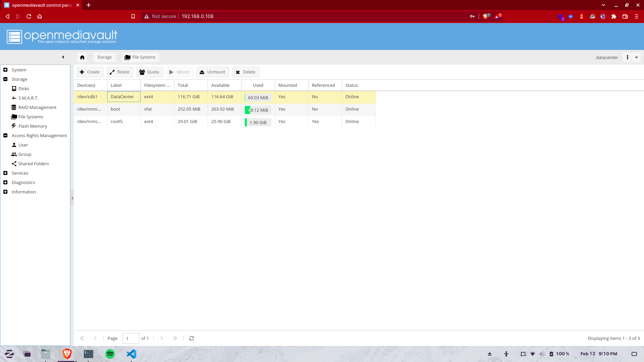The image size is (644, 362).
Task: Sort by Device(s) column header
Action: (90, 85)
